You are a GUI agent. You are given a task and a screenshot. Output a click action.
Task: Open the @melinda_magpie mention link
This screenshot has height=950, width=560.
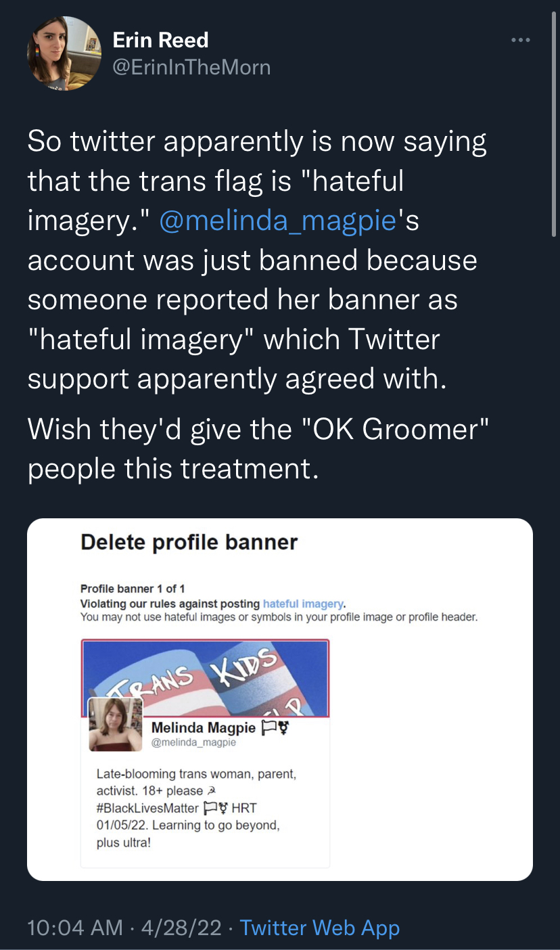tap(277, 221)
